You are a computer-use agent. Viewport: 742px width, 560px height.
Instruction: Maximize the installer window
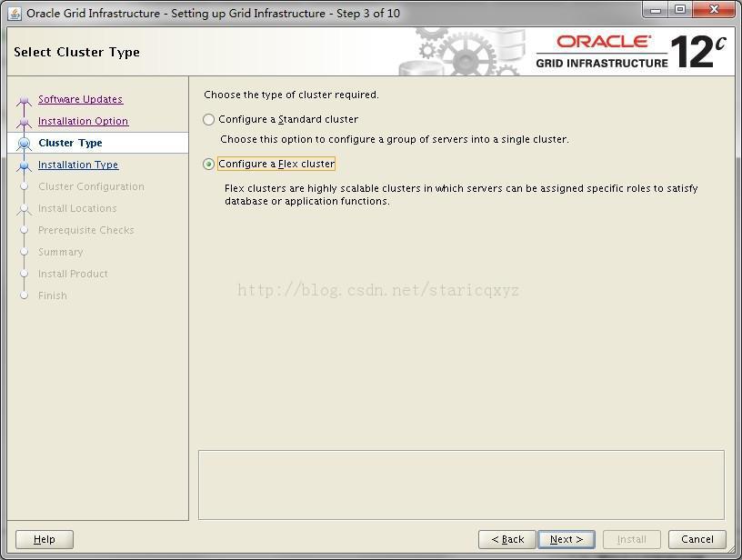(680, 10)
